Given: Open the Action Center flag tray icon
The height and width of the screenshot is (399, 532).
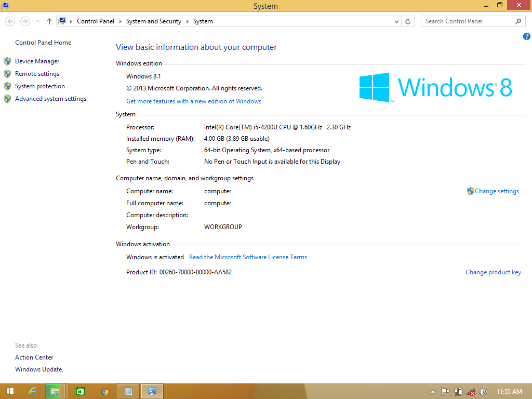Looking at the screenshot, I should pos(445,392).
